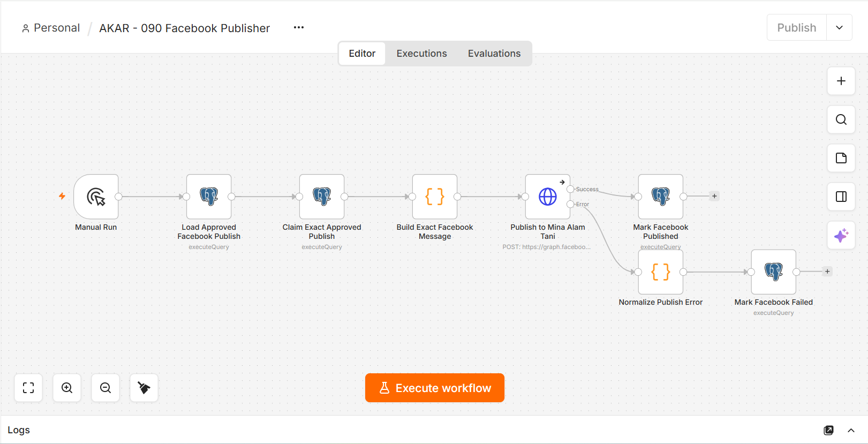Open the Personal project link
Screen dimensions: 868x444
point(51,28)
